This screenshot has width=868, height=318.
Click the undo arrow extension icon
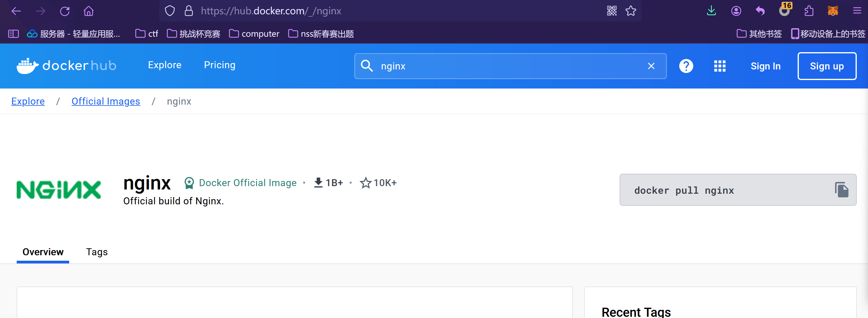click(x=760, y=11)
